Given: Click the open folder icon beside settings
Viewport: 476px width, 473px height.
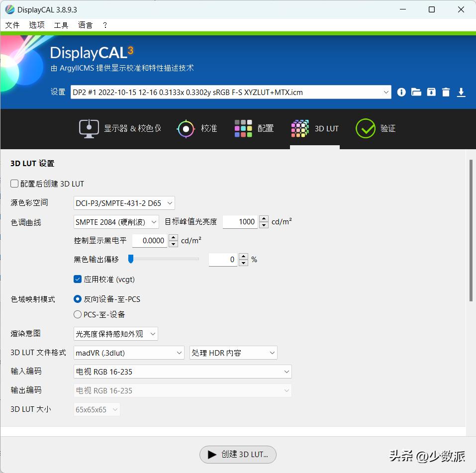Looking at the screenshot, I should point(416,92).
